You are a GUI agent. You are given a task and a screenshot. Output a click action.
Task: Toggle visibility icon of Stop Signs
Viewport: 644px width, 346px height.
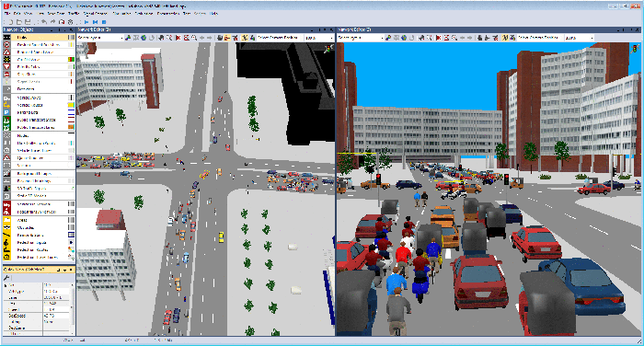6,75
